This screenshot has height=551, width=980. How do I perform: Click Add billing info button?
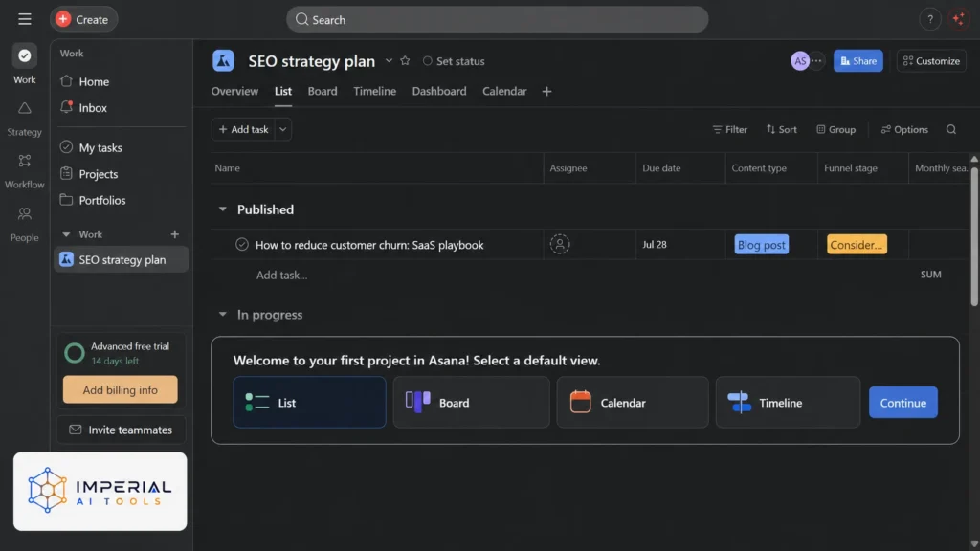coord(120,390)
